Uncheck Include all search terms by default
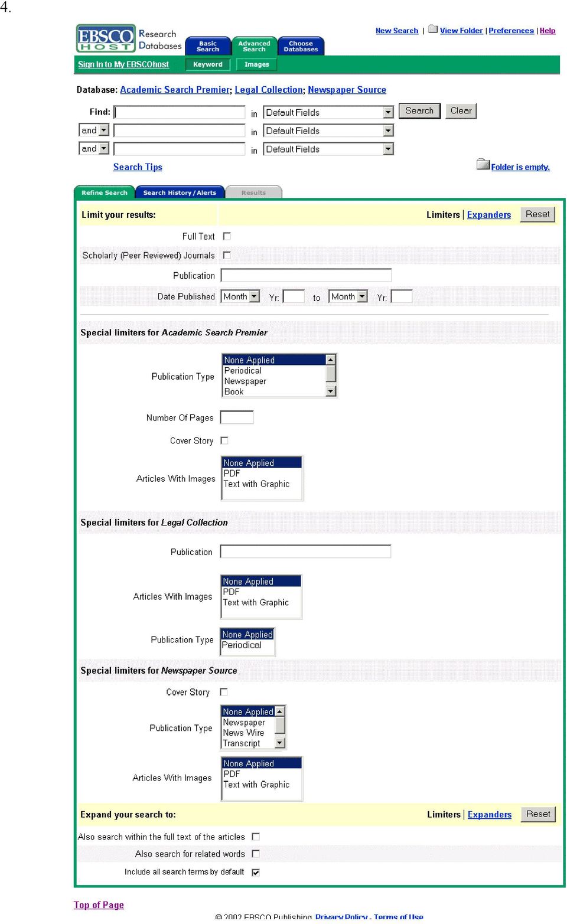567x924 pixels. (x=256, y=872)
